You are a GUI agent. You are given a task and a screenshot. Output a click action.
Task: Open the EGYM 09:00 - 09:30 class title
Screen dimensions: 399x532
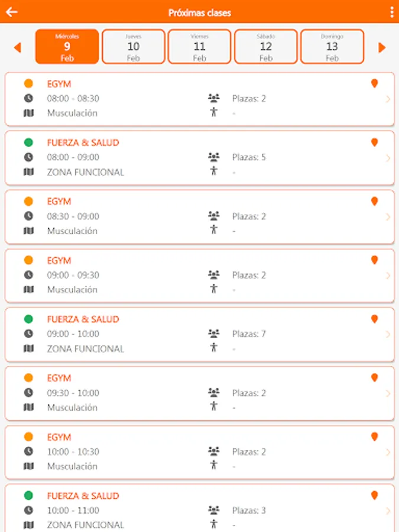coord(59,260)
